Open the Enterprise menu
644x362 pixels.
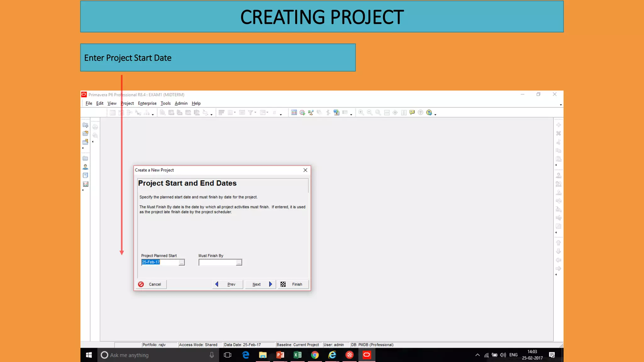point(147,103)
